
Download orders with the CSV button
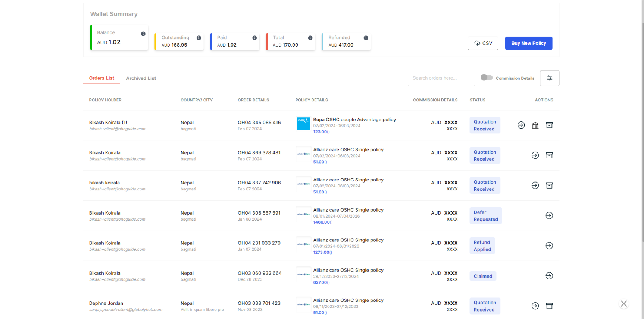(483, 43)
